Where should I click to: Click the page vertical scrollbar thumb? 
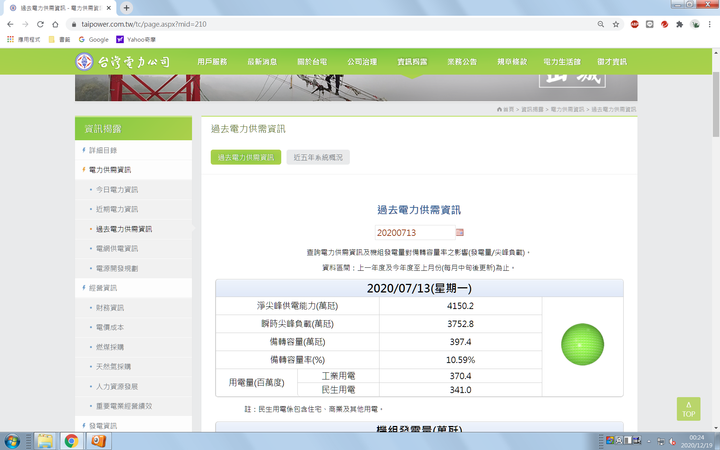click(x=715, y=104)
